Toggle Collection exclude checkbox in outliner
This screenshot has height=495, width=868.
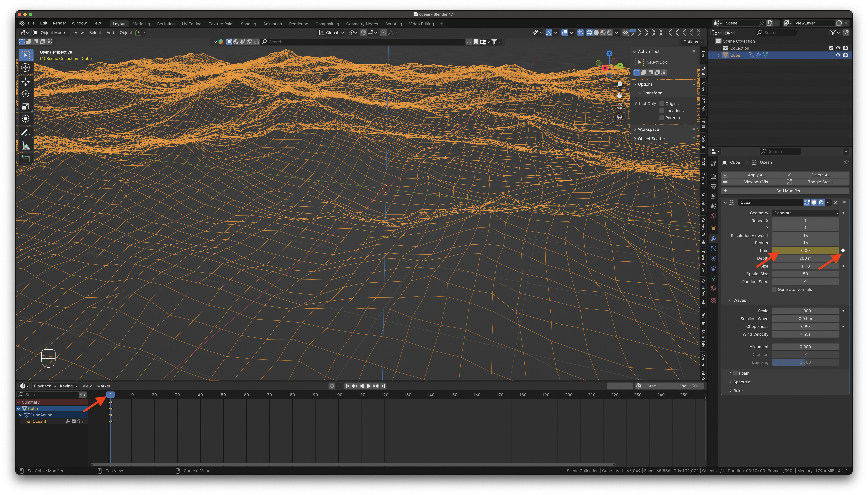[831, 48]
